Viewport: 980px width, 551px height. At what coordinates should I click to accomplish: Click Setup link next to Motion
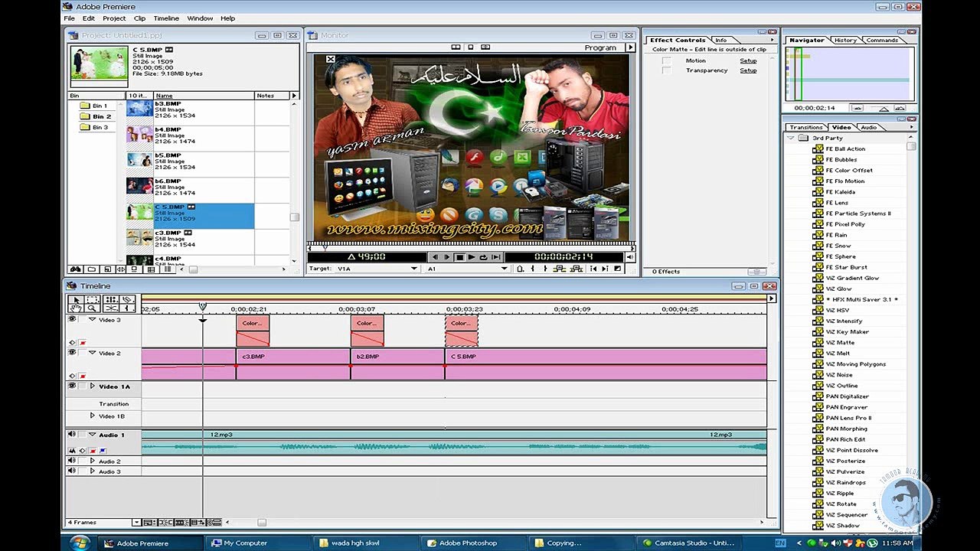[748, 60]
